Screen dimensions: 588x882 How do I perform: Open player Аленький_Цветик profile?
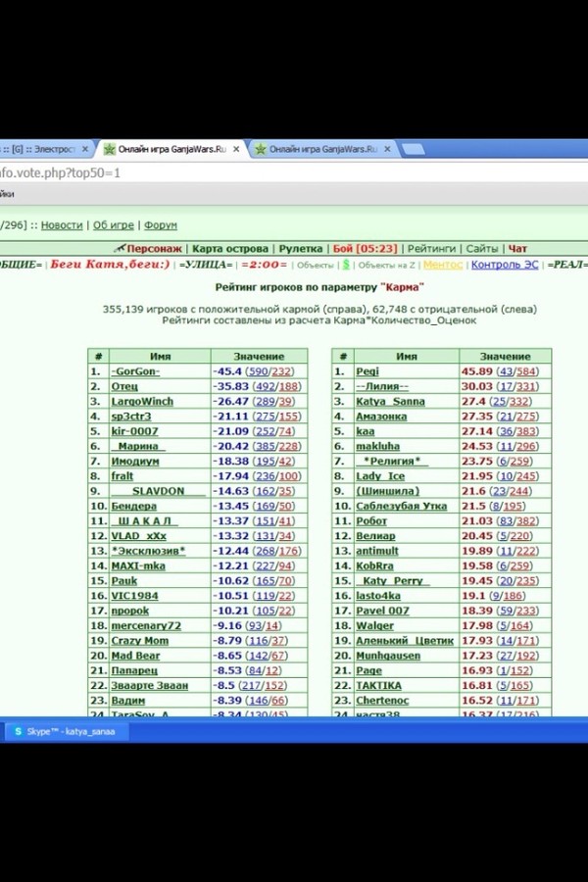click(x=405, y=641)
